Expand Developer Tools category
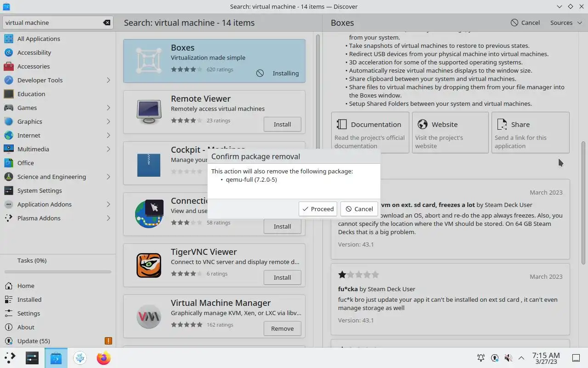 pos(108,80)
